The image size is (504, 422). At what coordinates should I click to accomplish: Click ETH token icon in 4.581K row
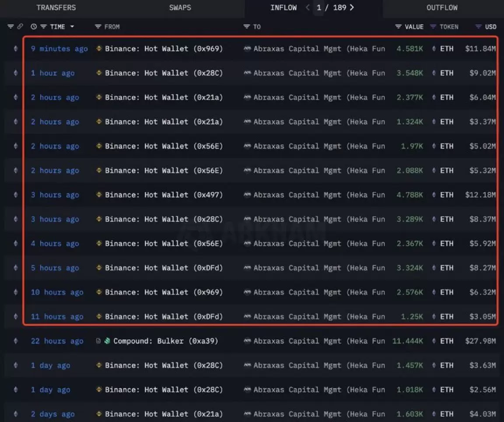434,49
